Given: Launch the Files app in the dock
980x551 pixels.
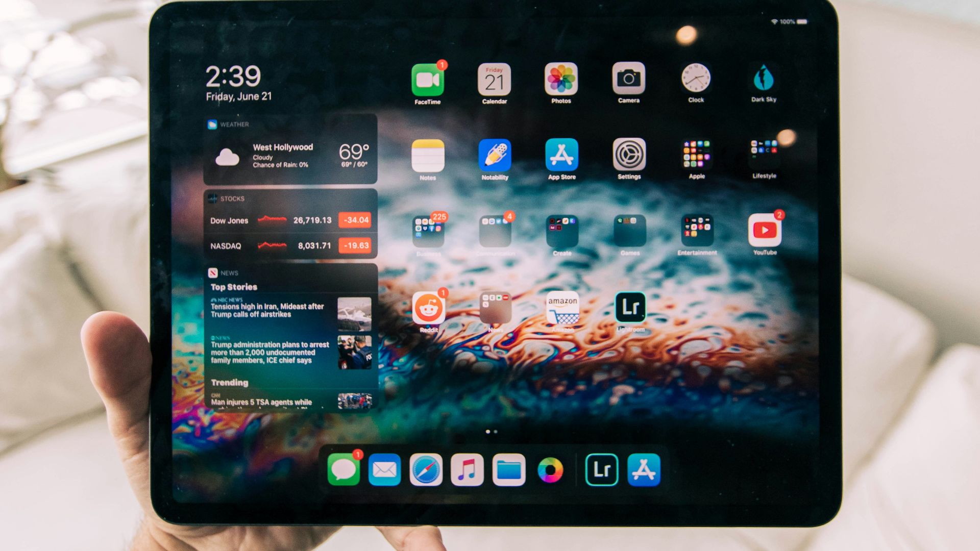Looking at the screenshot, I should click(509, 470).
